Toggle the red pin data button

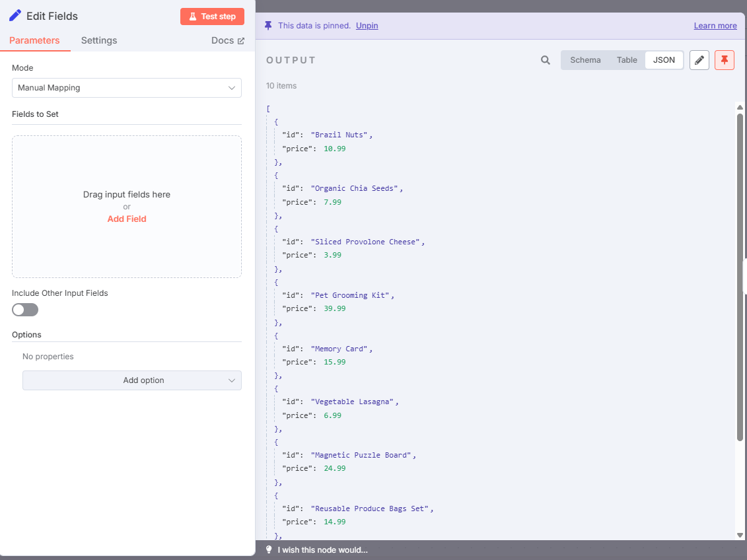724,60
